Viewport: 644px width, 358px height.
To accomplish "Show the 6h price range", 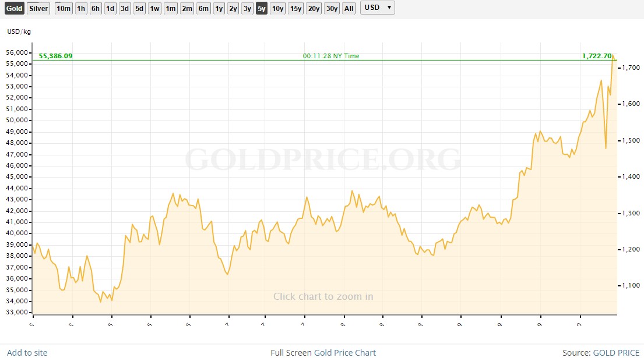I will [x=96, y=8].
